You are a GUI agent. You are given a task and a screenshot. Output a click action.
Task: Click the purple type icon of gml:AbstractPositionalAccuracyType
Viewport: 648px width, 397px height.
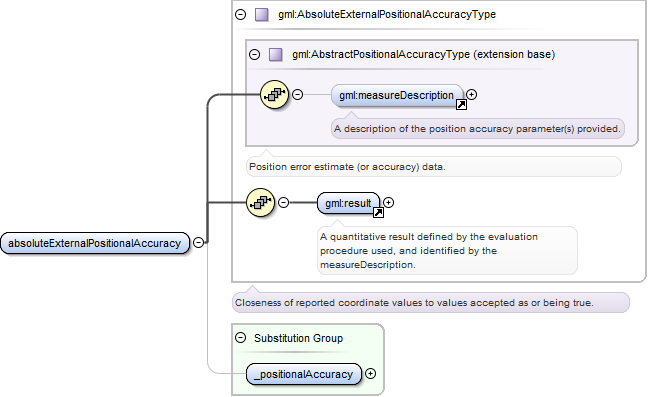pos(276,55)
